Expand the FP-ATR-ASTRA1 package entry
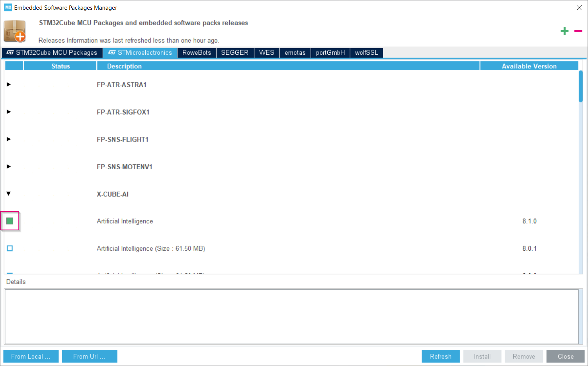This screenshot has width=588, height=366. click(x=9, y=84)
